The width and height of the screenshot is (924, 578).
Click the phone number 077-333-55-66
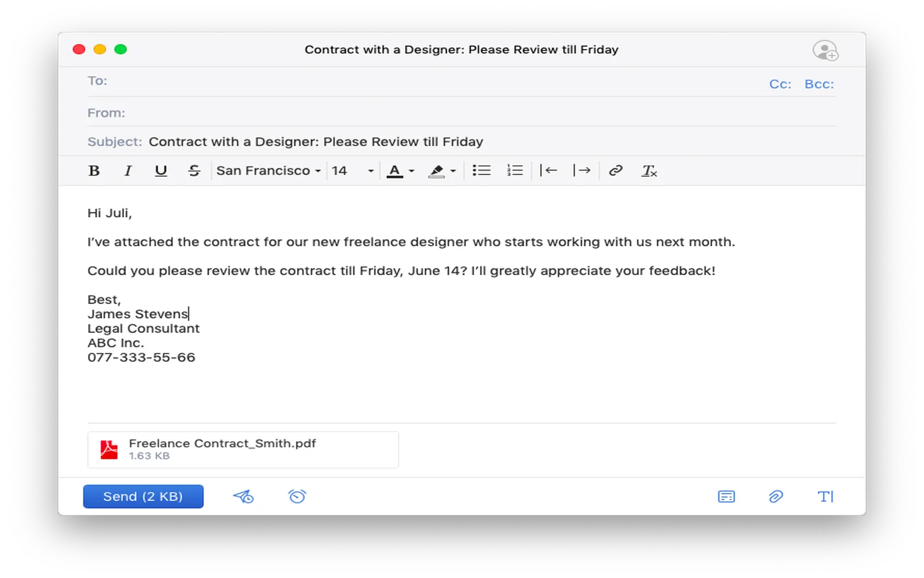coord(141,357)
